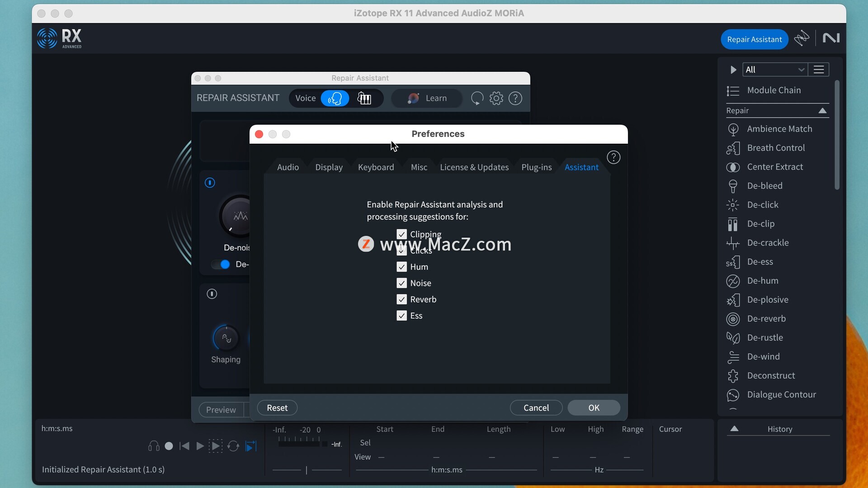The width and height of the screenshot is (868, 488).
Task: Uncheck the Clicks checkbox
Action: click(401, 250)
